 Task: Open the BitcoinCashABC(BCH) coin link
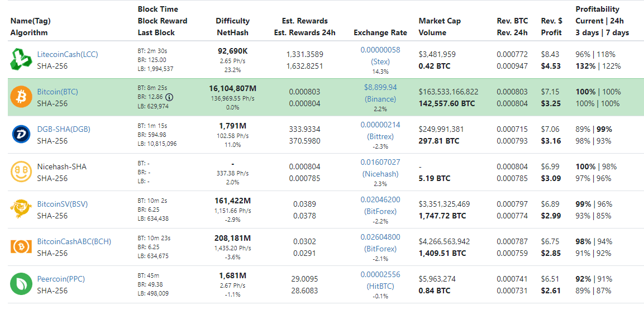[74, 241]
